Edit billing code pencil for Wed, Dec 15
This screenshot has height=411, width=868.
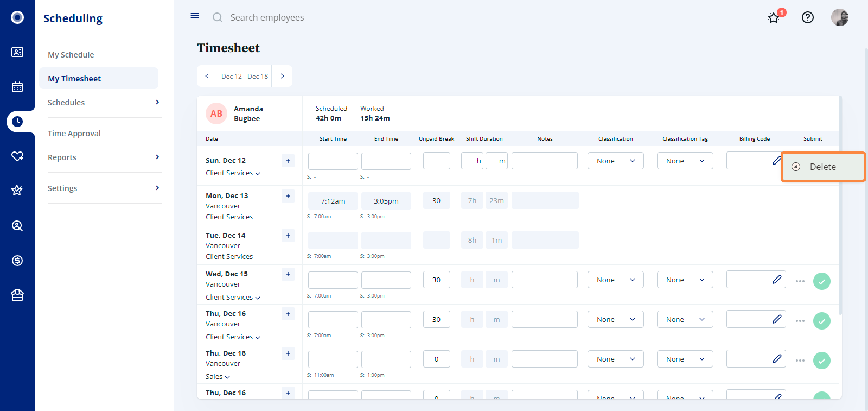point(777,280)
